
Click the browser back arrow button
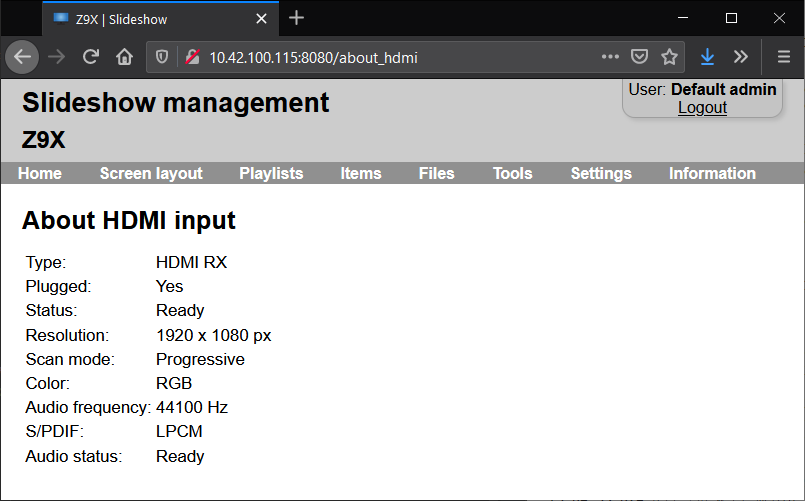(x=22, y=56)
